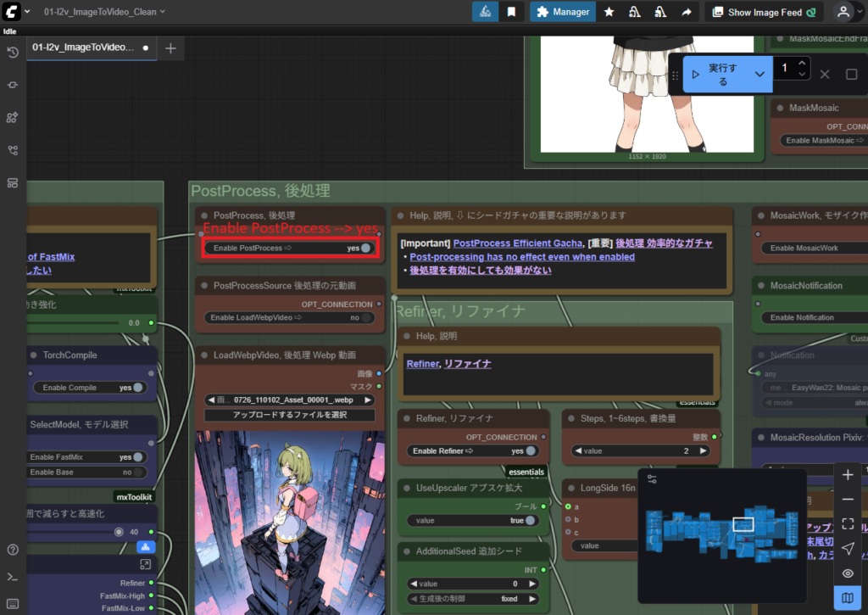The image size is (868, 615).
Task: Click the blue group icon by the 40 slider
Action: pos(146,547)
